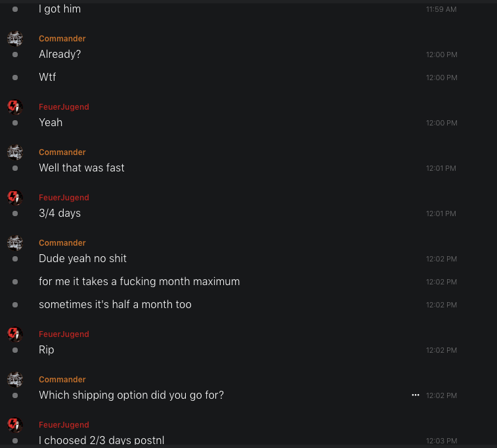Open Commander's profile name above 'Already?'
Image resolution: width=497 pixels, height=448 pixels.
[x=62, y=39]
